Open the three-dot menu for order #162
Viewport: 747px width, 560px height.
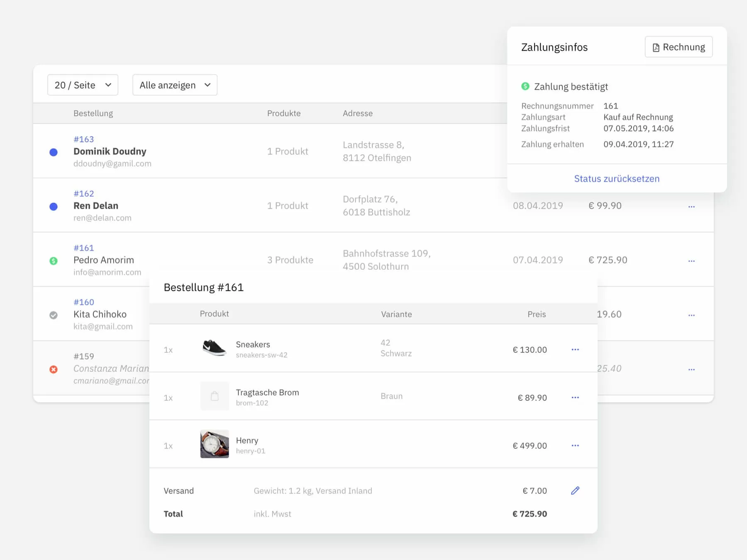click(x=691, y=207)
